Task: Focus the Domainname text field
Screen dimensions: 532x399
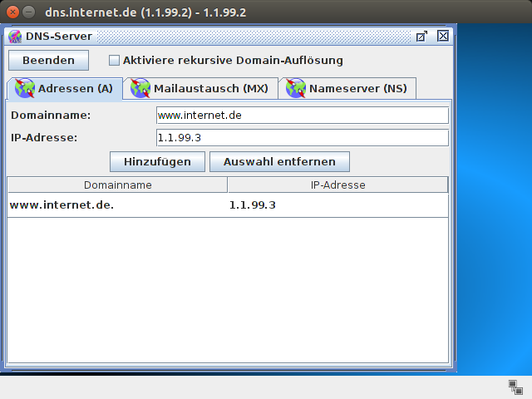Action: click(x=302, y=115)
